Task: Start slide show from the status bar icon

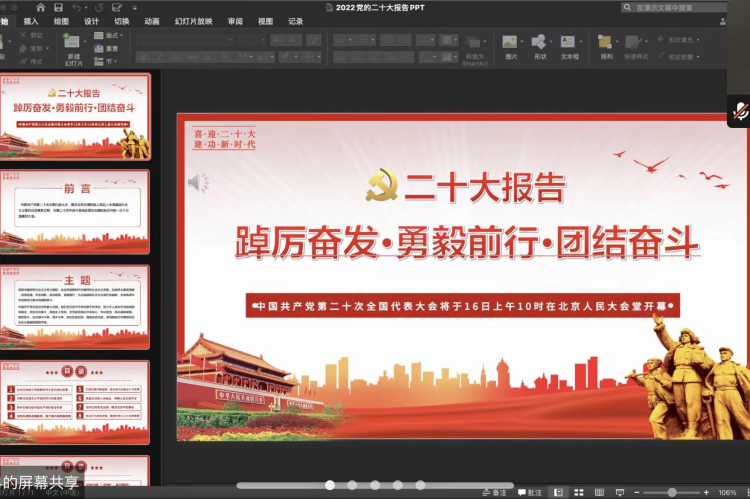Action: [x=620, y=492]
